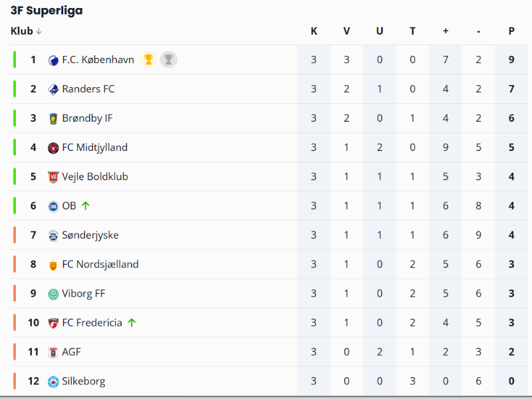Image resolution: width=532 pixels, height=399 pixels.
Task: Click the F.C. København club crest
Action: pos(53,60)
